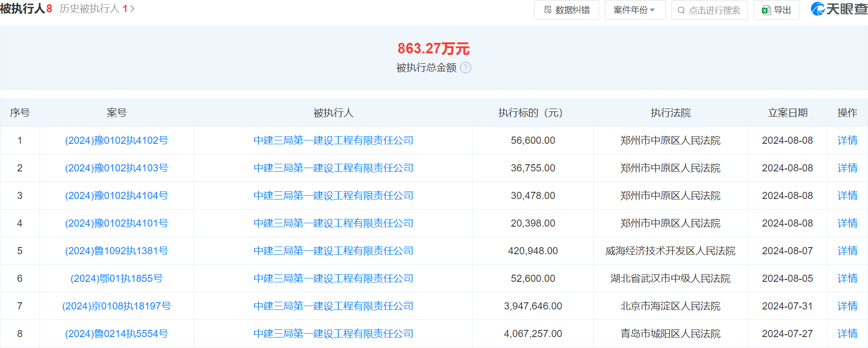Open case (2024)豫0102执4104号

(x=117, y=196)
